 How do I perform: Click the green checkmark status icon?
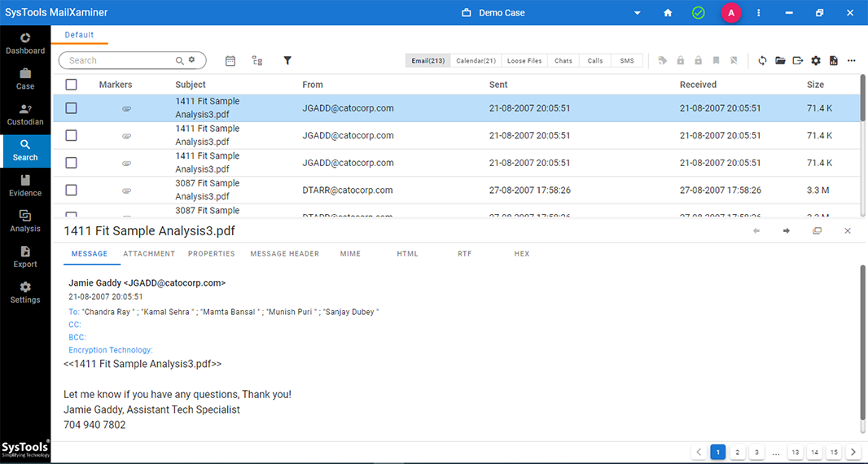tap(699, 13)
